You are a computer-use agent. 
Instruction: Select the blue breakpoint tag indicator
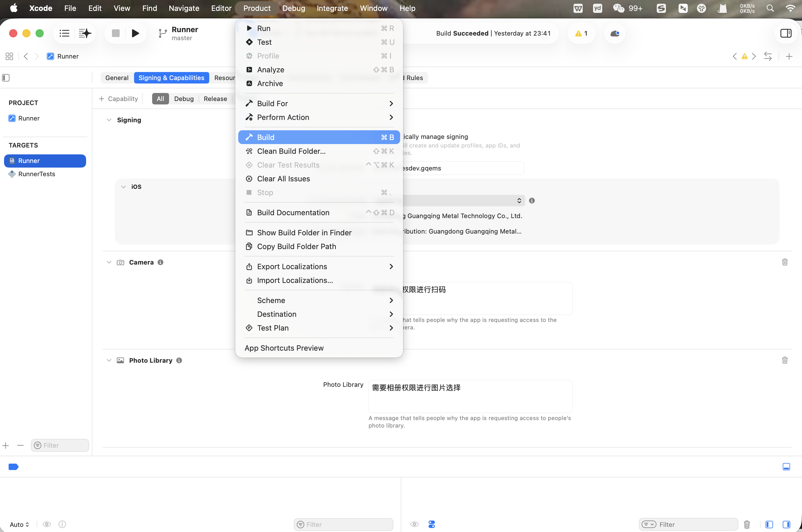13,467
